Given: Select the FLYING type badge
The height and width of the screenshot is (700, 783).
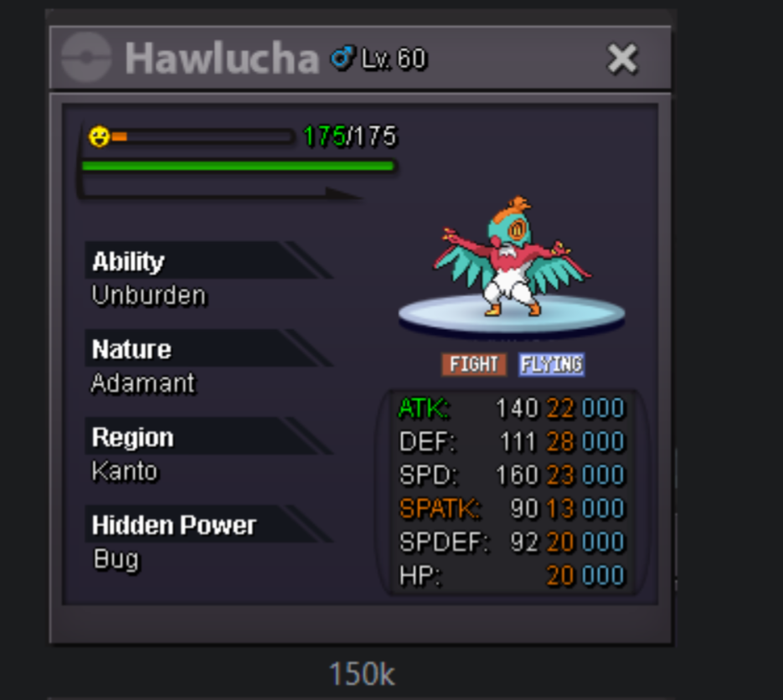Looking at the screenshot, I should click(x=551, y=364).
